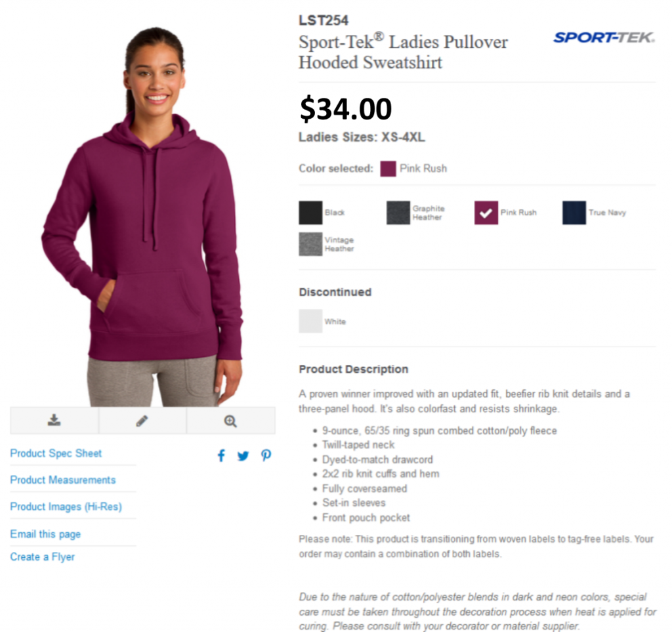This screenshot has width=672, height=632.
Task: Choose the Graphite Heather color swatch
Action: point(398,213)
